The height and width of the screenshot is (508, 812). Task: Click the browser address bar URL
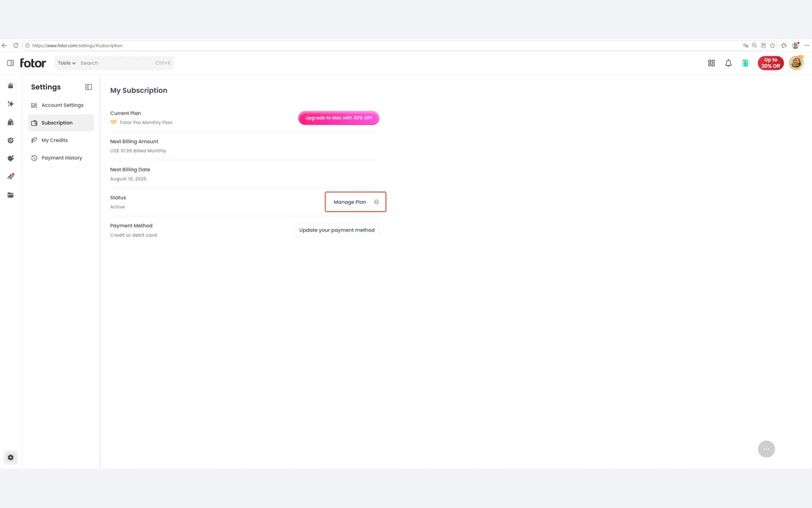pos(77,45)
